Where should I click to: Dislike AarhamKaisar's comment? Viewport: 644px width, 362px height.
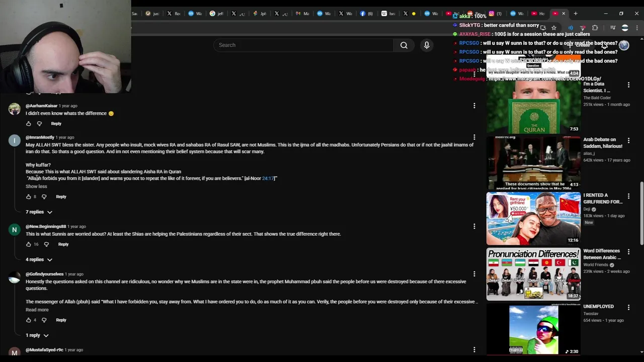tap(39, 124)
